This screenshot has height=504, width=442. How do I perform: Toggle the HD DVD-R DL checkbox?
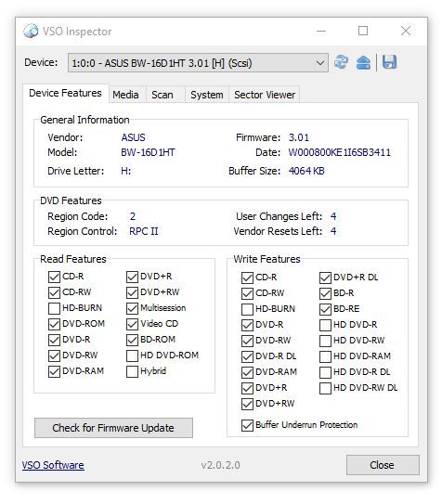[x=325, y=372]
